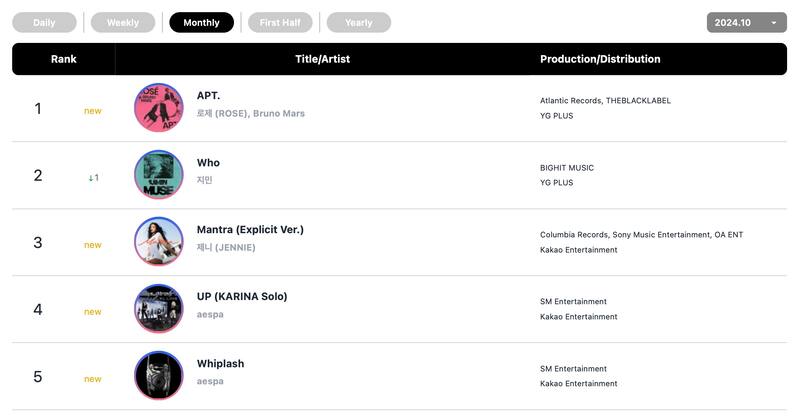This screenshot has height=417, width=800.
Task: Switch to the Daily chart tab
Action: click(x=44, y=22)
